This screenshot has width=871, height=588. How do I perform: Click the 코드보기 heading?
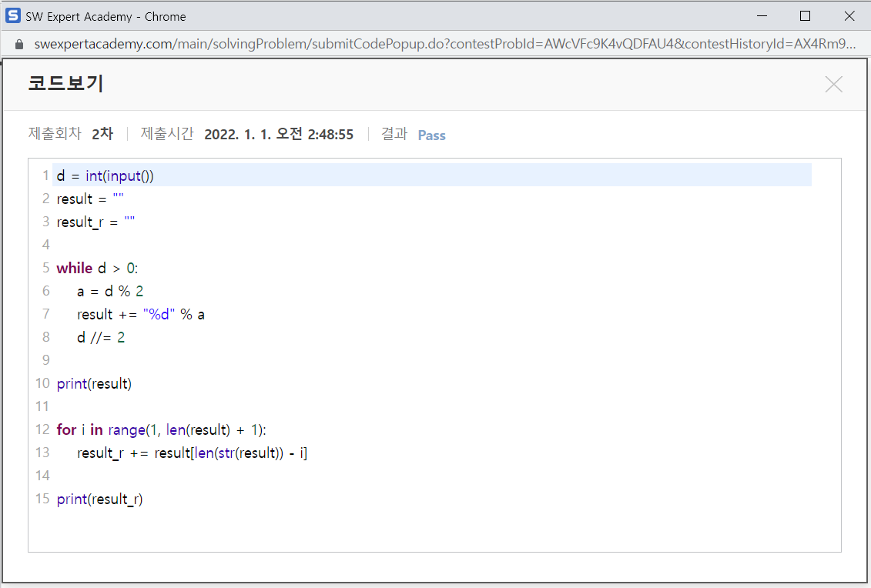click(65, 83)
